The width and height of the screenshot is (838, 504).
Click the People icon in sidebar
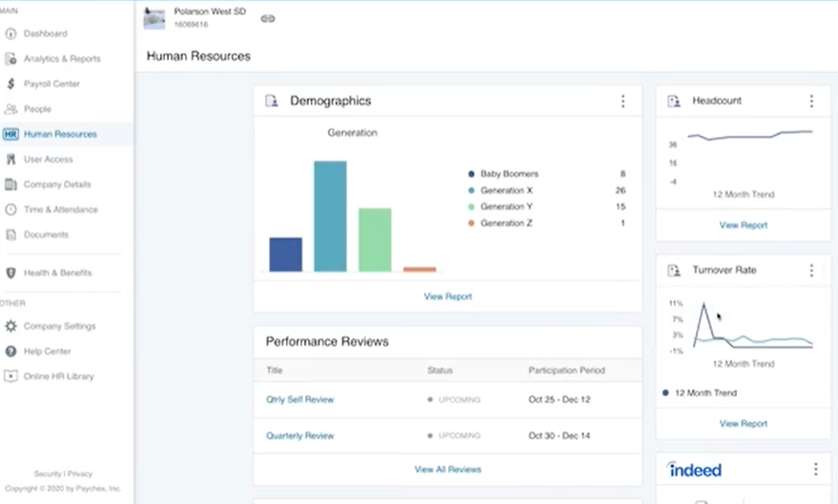click(x=10, y=109)
